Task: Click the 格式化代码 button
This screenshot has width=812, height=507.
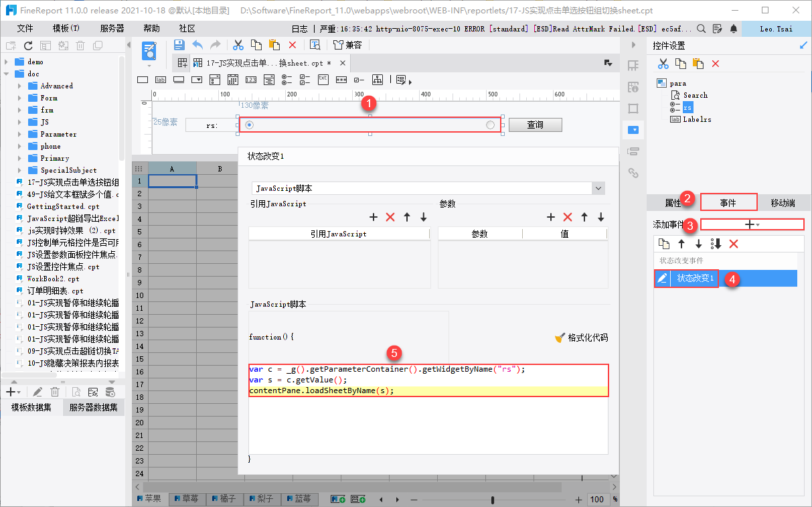Action: click(x=582, y=338)
